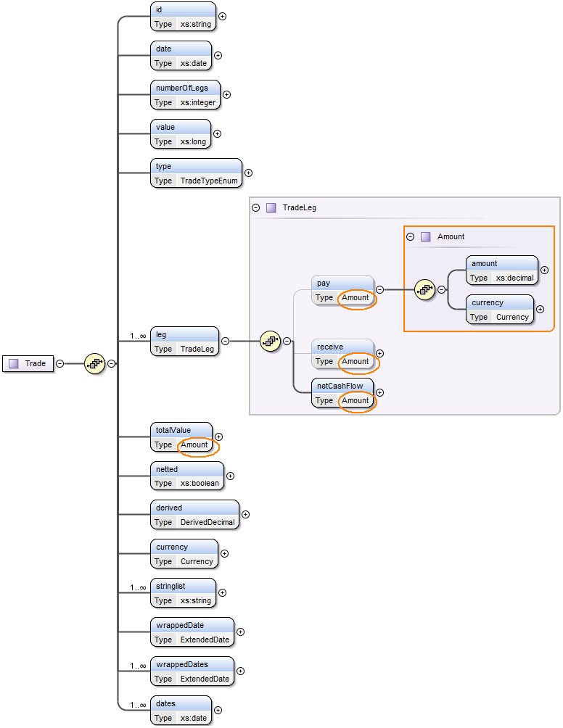Screen dimensions: 563x728
Task: Select the dates element box
Action: 181,711
